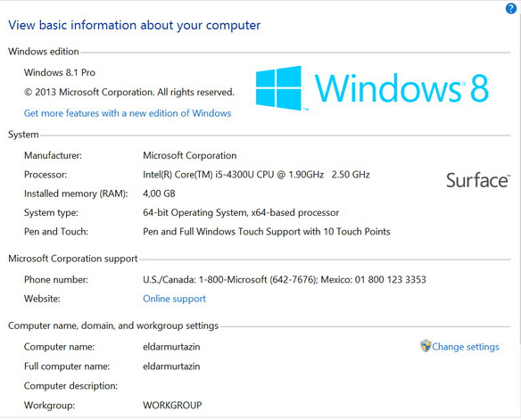Select the Windows 8.1 Pro edition text

pos(60,72)
